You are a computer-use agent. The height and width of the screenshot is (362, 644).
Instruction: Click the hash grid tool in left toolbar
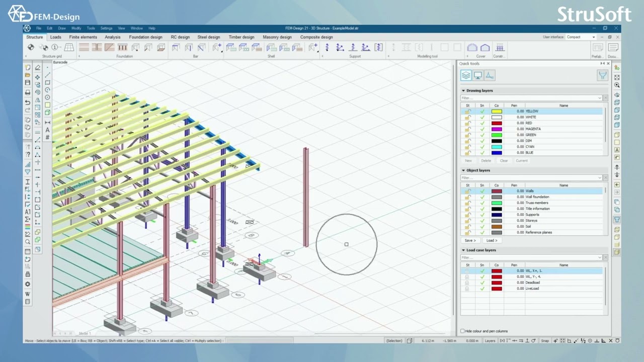tap(47, 137)
